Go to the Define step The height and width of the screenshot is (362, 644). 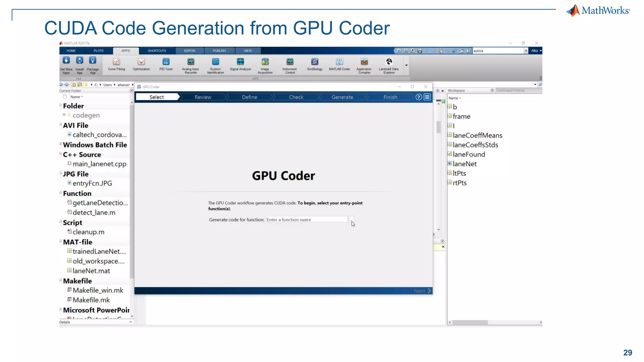(249, 97)
